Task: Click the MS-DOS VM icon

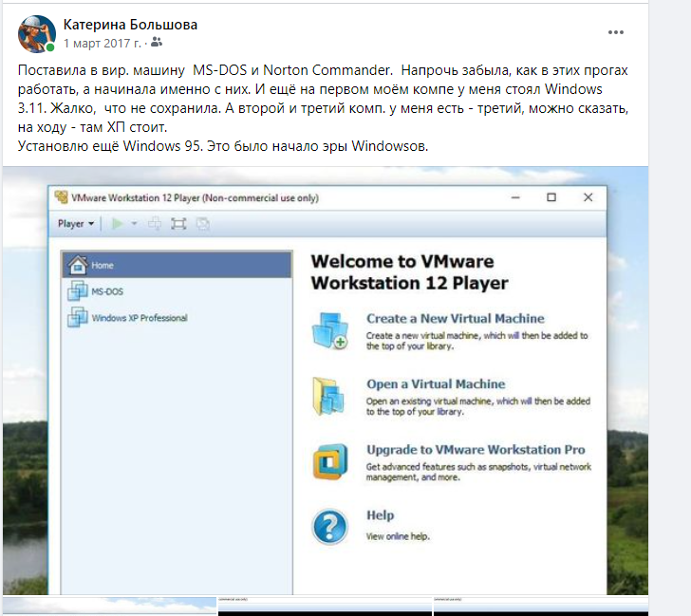Action: pos(78,290)
